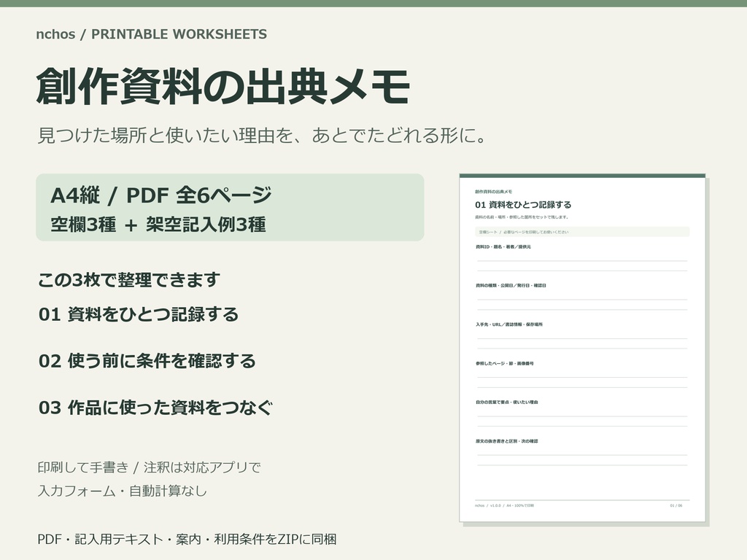Click the field label "原文の抜き書きと区別・次の確認"
Screen dimensions: 747x560
506,441
